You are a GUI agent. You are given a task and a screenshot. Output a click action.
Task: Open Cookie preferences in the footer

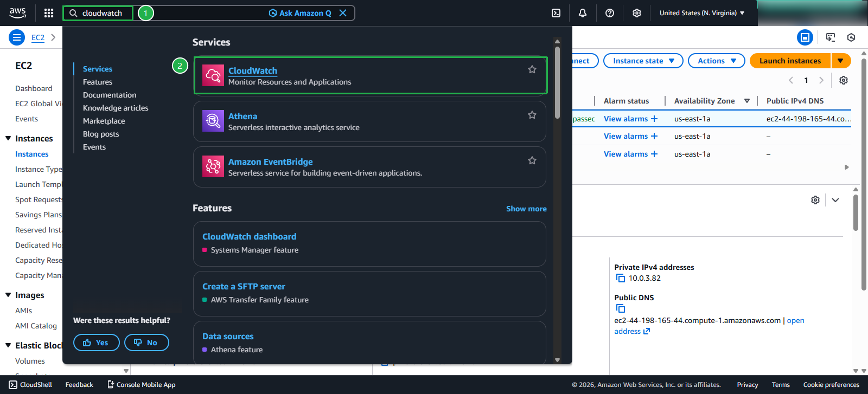point(831,385)
